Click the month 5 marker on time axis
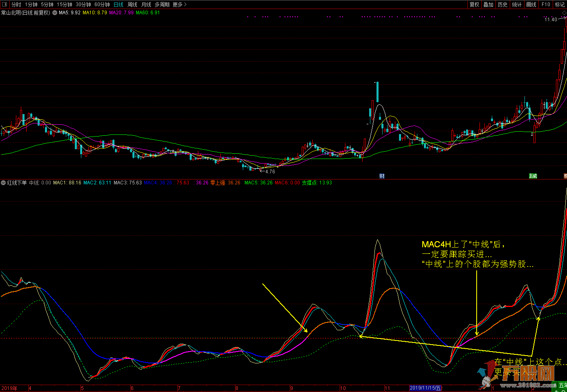This screenshot has width=567, height=392. 82,388
